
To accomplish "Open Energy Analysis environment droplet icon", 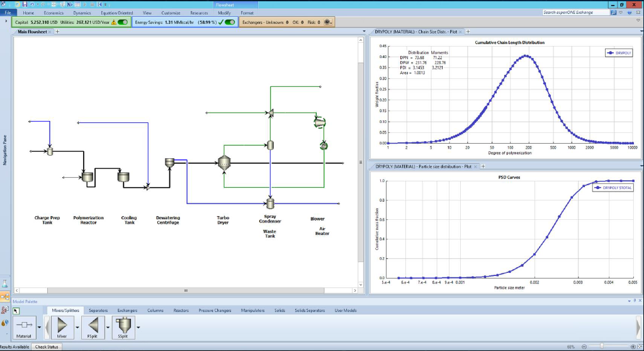I will (5, 323).
